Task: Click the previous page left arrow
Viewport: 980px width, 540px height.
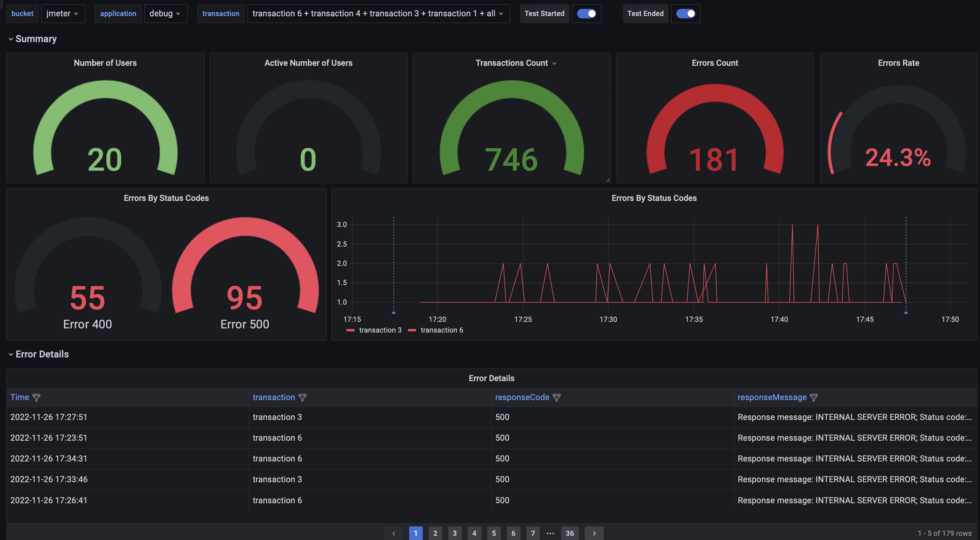Action: pos(394,533)
